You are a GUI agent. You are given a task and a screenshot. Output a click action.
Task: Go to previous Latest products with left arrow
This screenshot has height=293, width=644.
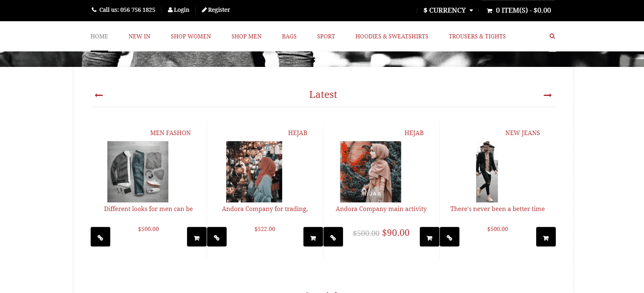pos(99,95)
